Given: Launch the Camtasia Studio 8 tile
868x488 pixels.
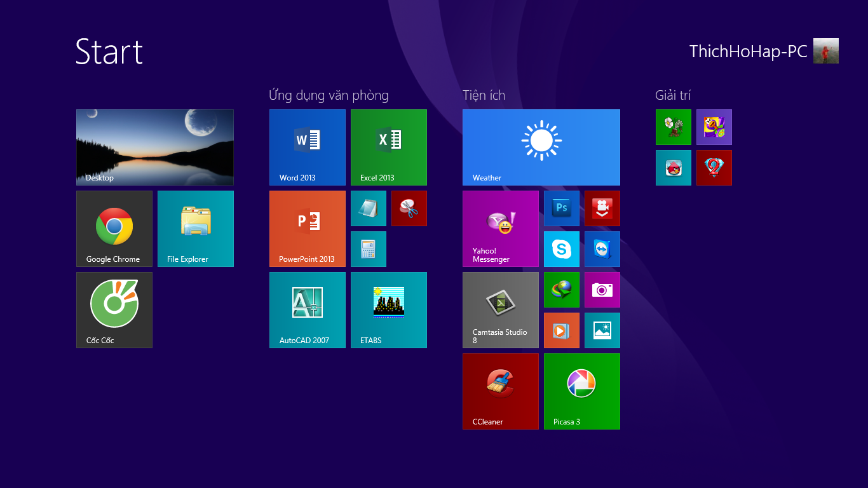Looking at the screenshot, I should [x=501, y=310].
